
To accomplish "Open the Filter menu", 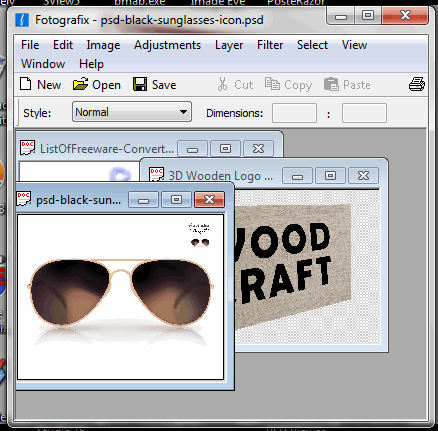I will (x=270, y=45).
